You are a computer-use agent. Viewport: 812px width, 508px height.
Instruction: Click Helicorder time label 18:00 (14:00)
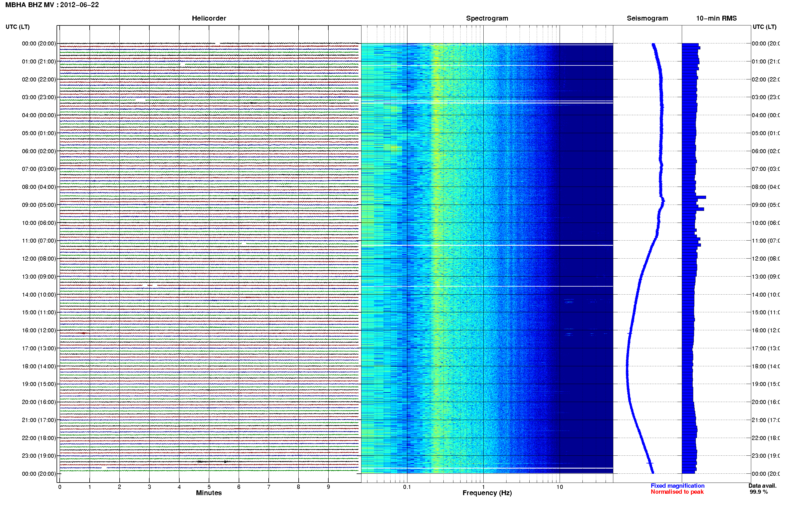(x=39, y=366)
